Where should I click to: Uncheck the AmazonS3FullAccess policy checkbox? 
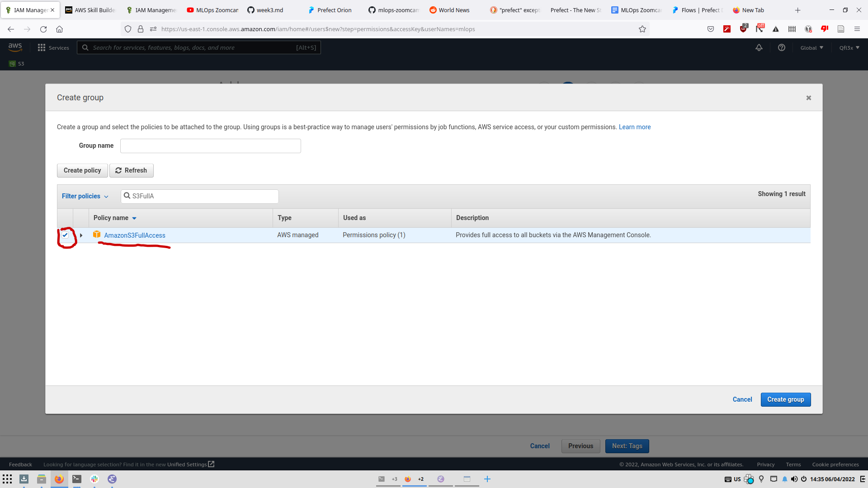pyautogui.click(x=65, y=235)
